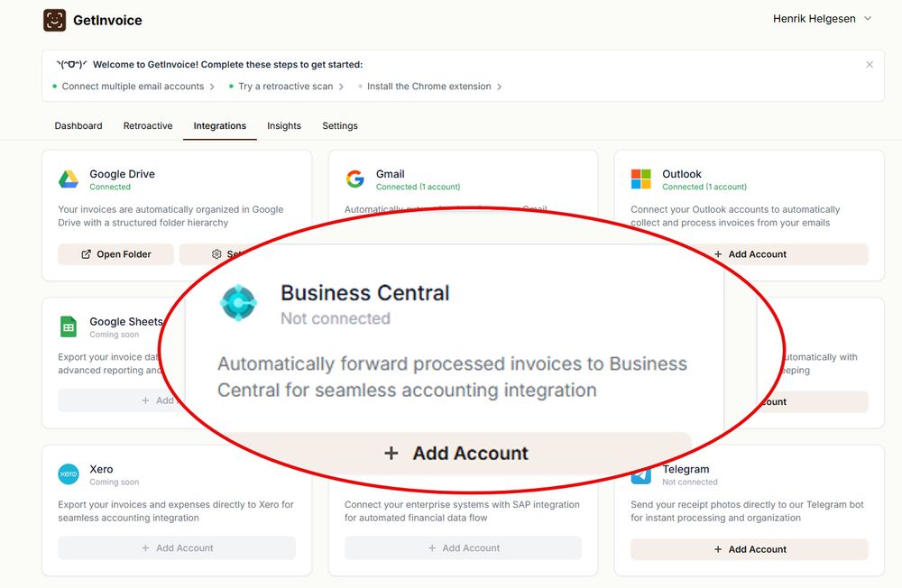Click the Telegram bot description text
This screenshot has height=588, width=902.
[x=747, y=511]
